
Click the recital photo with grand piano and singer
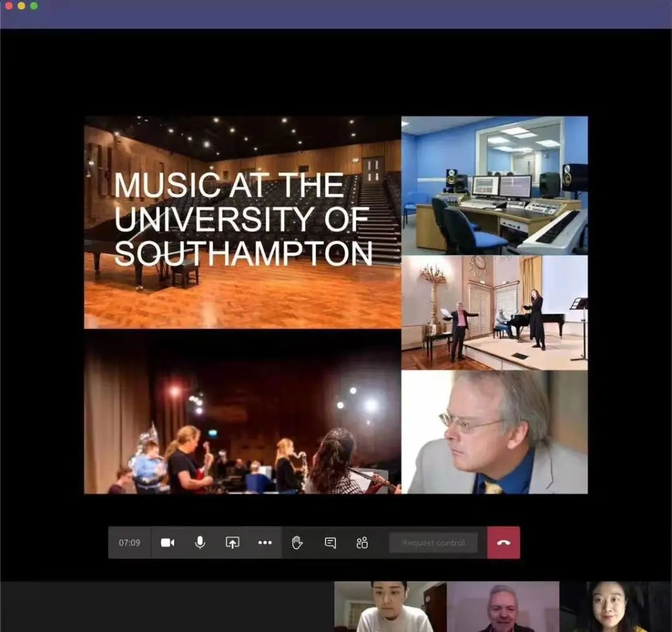click(x=495, y=313)
